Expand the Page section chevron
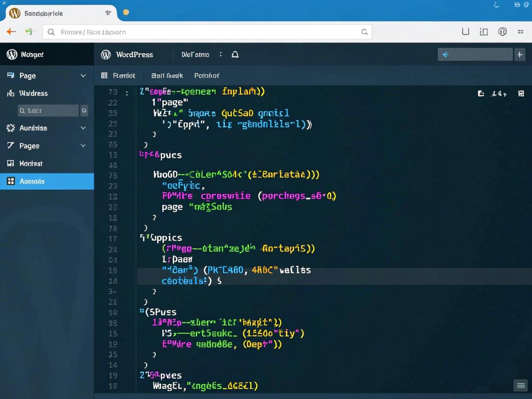 (x=83, y=76)
